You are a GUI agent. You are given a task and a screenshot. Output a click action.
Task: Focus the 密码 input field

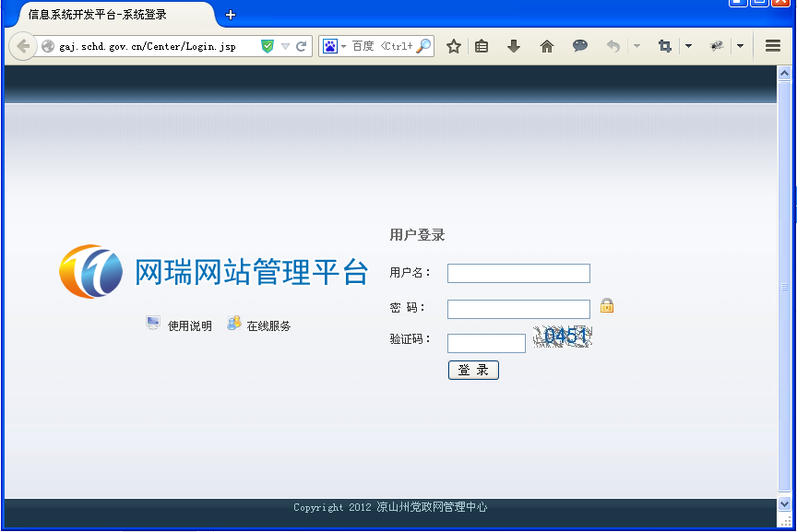tap(518, 309)
